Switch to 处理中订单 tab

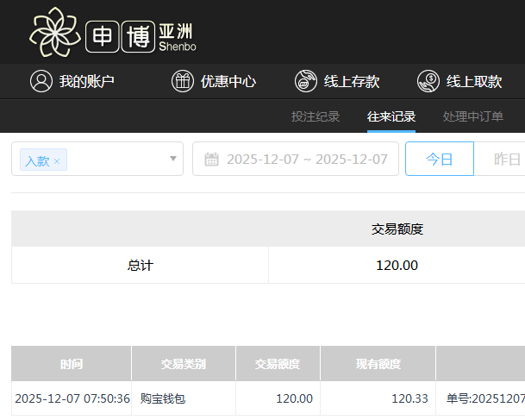tap(473, 116)
